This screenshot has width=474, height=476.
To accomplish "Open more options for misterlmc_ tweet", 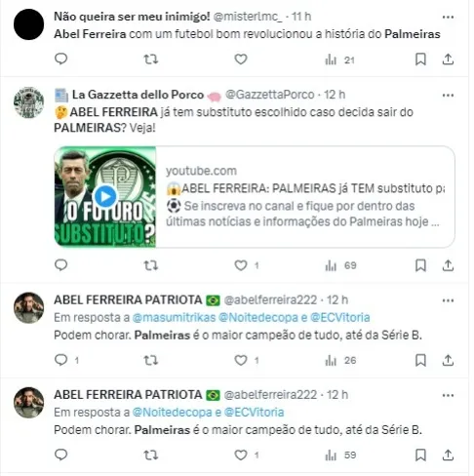I will 448,17.
